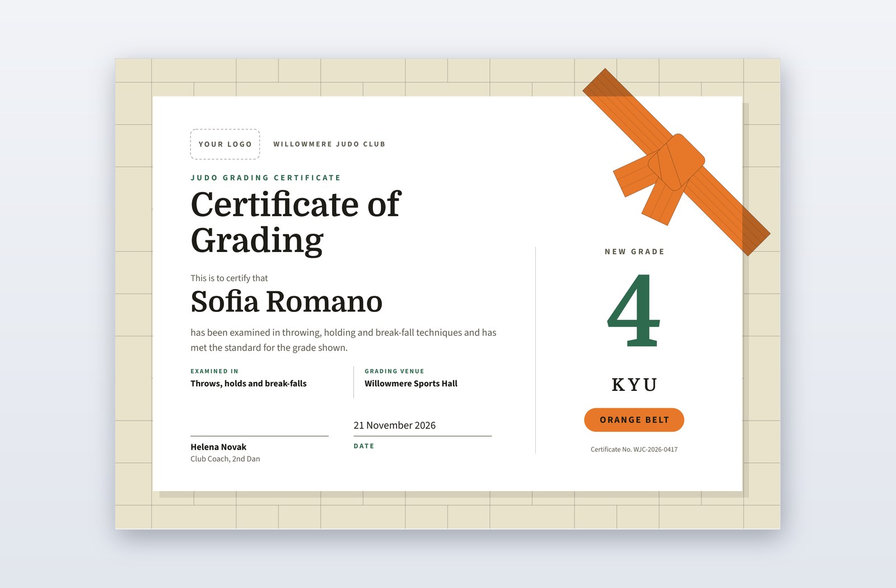Click the 'ORANGE BELT' pill badge
The height and width of the screenshot is (588, 896).
coord(634,420)
